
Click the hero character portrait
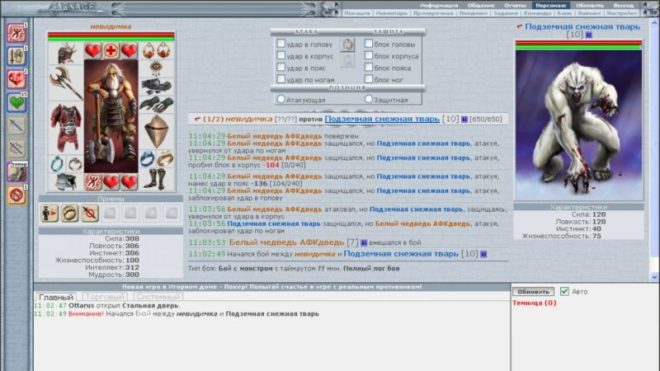coord(111,116)
